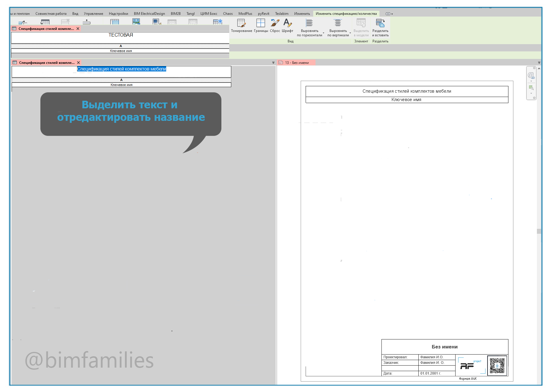
Task: Open the 2D navigation wheel
Action: (531, 75)
